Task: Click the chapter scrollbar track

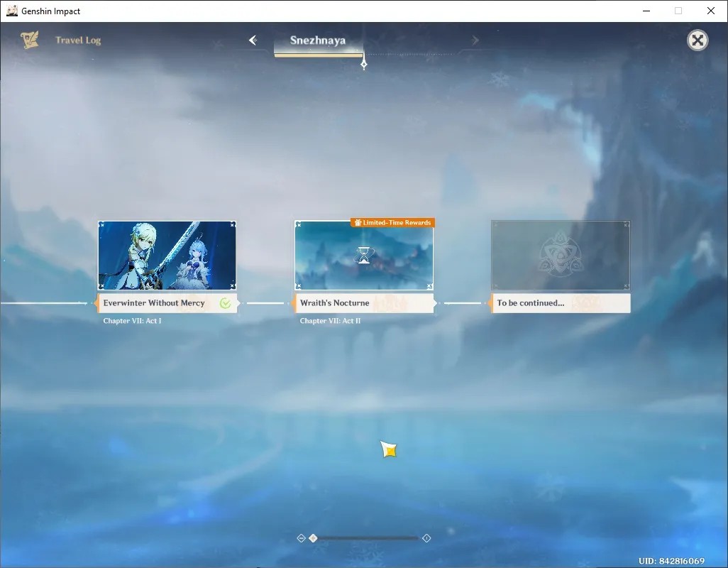Action: (x=369, y=538)
